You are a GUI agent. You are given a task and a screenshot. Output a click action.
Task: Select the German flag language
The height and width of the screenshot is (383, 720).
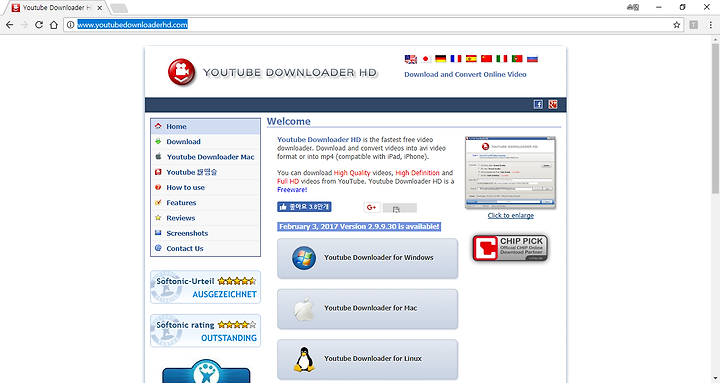(441, 59)
